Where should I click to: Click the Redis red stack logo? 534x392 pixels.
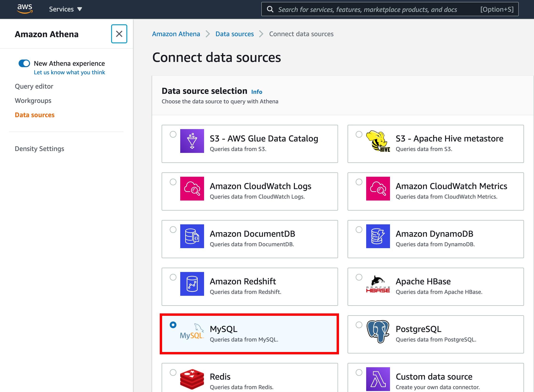point(192,379)
